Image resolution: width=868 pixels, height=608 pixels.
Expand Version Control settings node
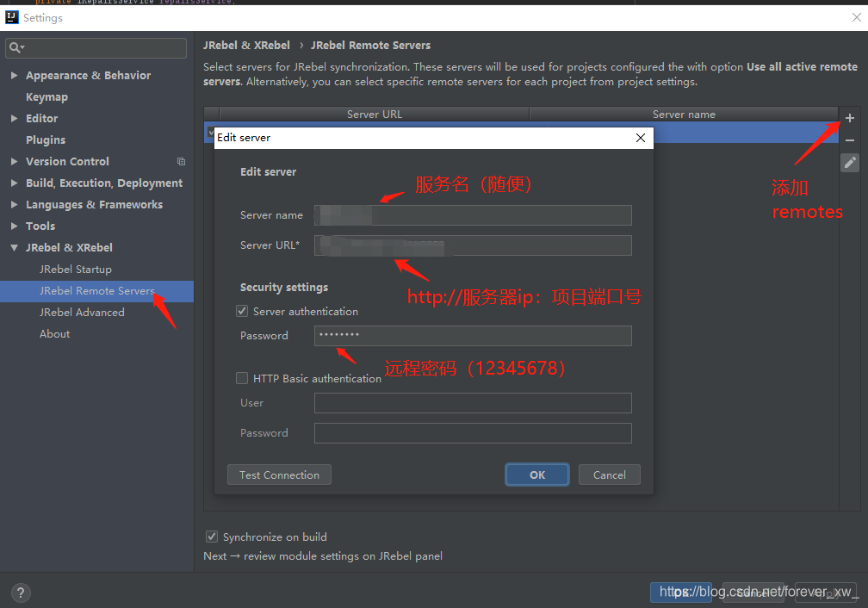click(x=15, y=162)
